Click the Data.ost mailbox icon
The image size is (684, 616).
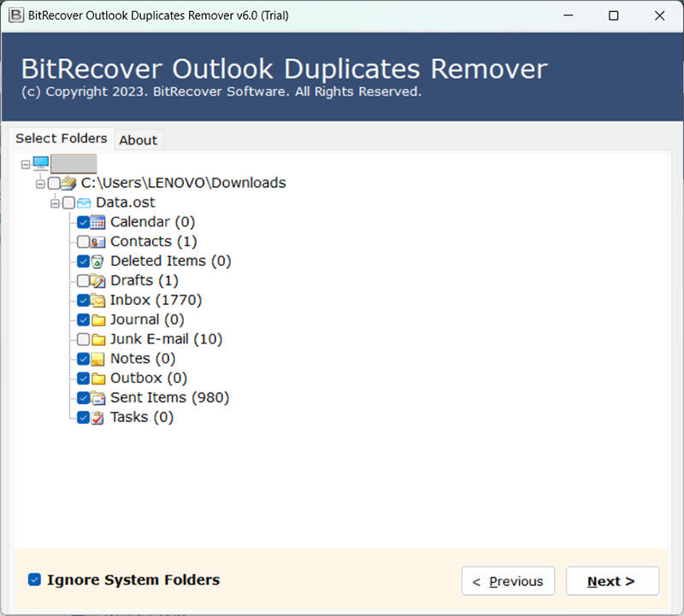tap(84, 202)
